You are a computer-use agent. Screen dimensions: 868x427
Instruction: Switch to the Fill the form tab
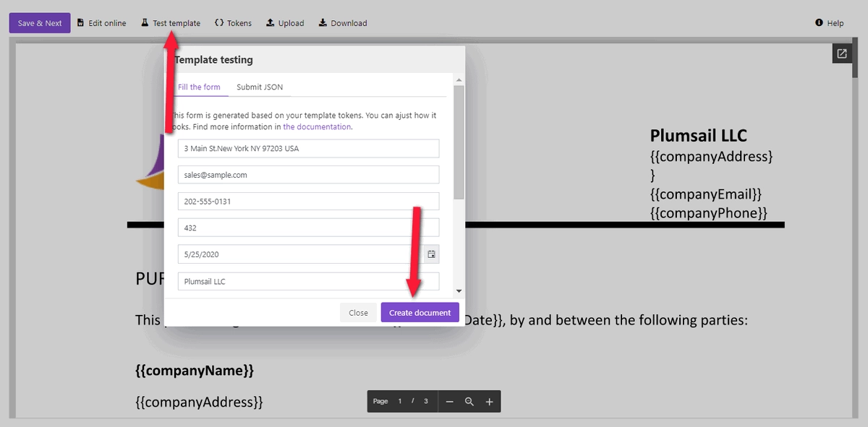(x=199, y=87)
